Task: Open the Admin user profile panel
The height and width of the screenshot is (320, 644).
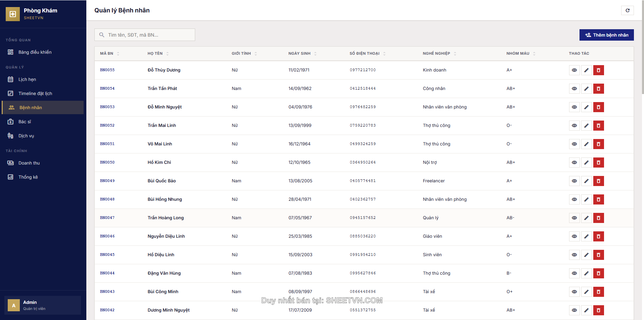Action: pos(43,305)
